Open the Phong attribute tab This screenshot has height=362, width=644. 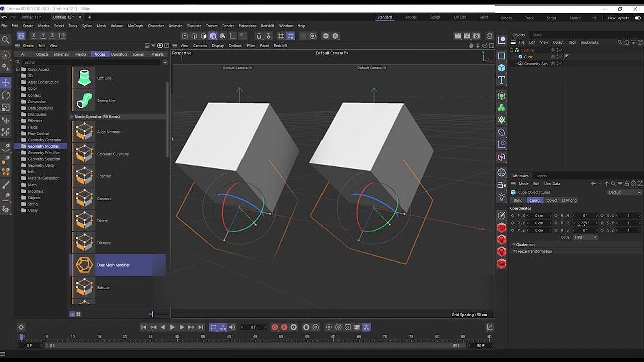[569, 200]
